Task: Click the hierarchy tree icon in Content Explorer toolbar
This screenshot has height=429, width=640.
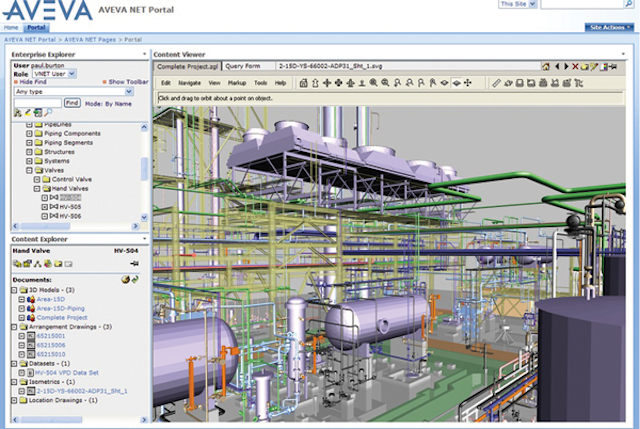Action: tap(38, 264)
